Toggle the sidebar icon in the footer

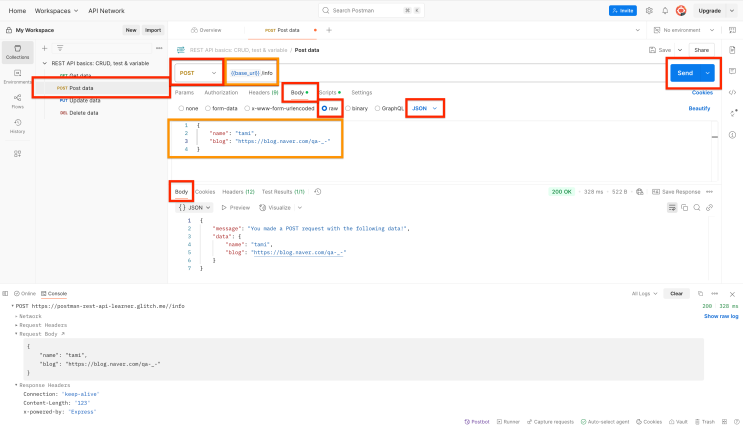click(5, 293)
